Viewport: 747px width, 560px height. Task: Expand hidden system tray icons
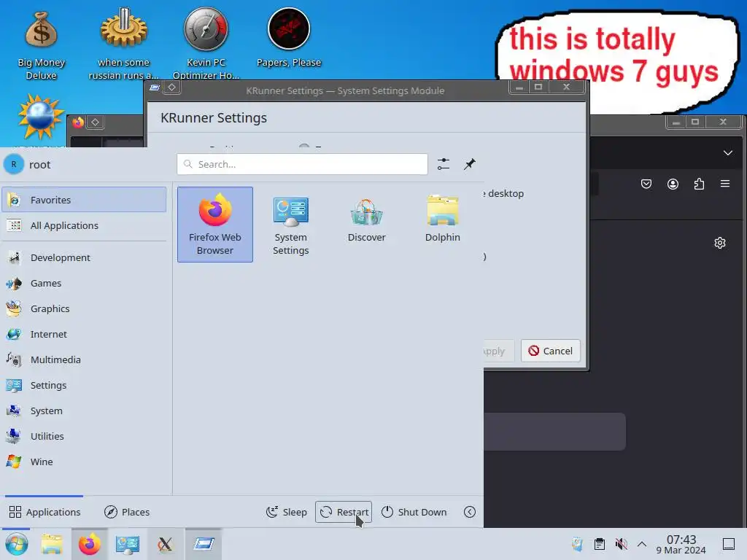(x=642, y=544)
